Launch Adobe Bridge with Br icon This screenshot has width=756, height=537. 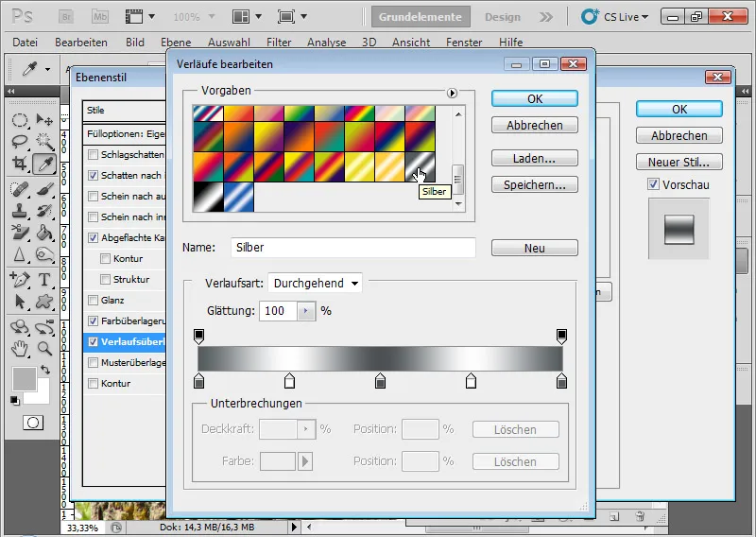(x=66, y=17)
